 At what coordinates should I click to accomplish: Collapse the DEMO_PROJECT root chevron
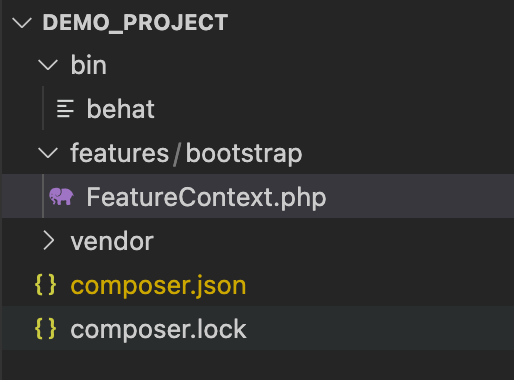coord(22,23)
